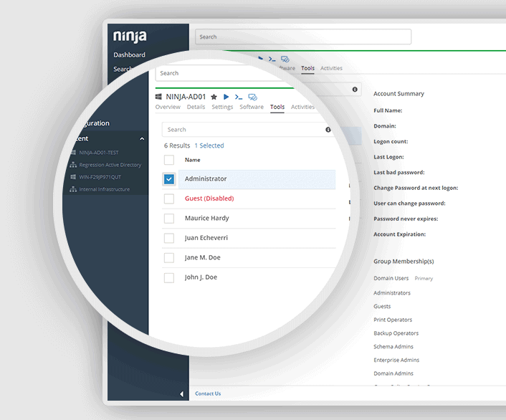Uncheck the Administrator checkbox

click(x=169, y=179)
